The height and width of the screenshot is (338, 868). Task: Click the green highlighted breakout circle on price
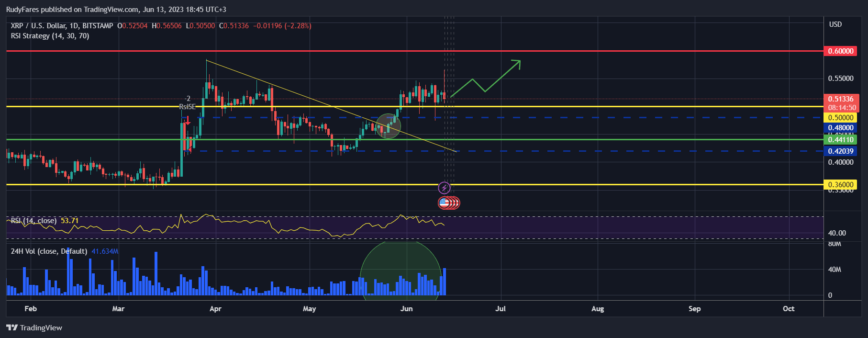[388, 126]
